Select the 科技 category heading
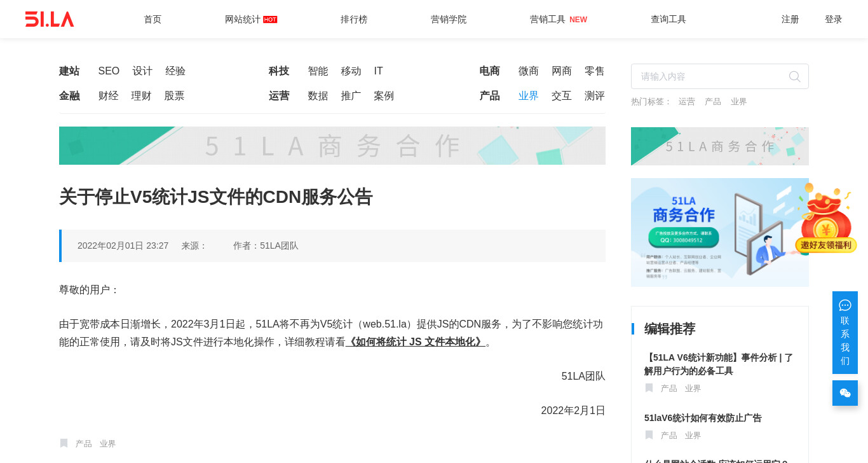868x463 pixels. (x=279, y=71)
